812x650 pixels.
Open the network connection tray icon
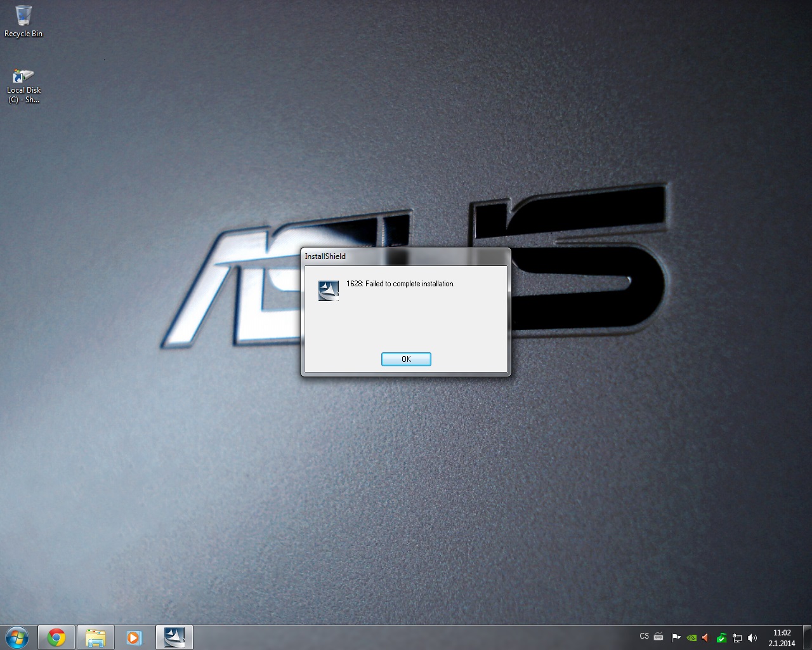737,638
